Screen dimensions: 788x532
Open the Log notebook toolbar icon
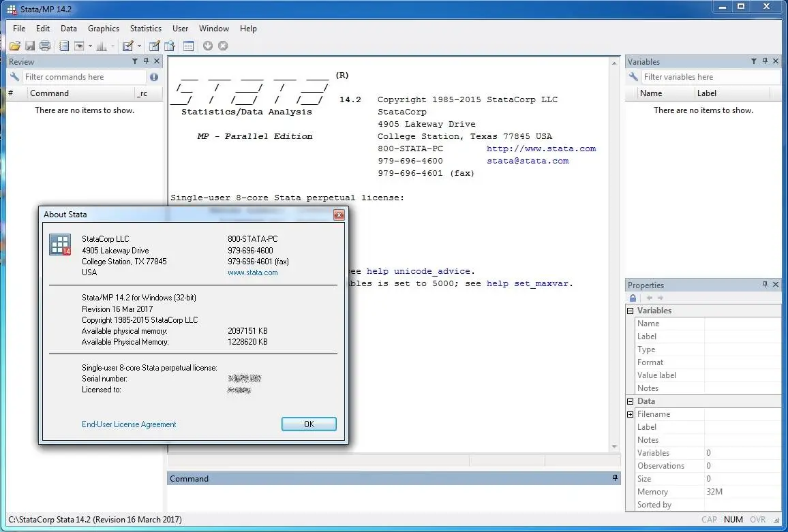pyautogui.click(x=64, y=46)
